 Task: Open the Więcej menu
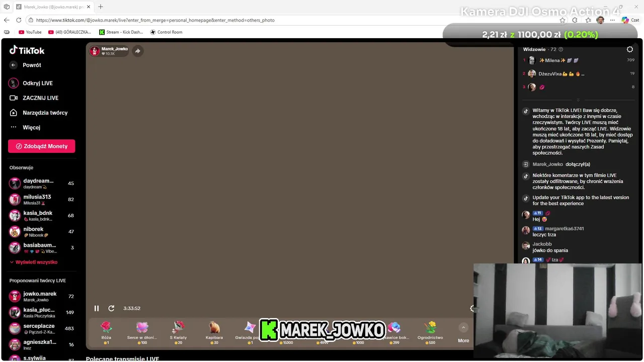(25, 127)
